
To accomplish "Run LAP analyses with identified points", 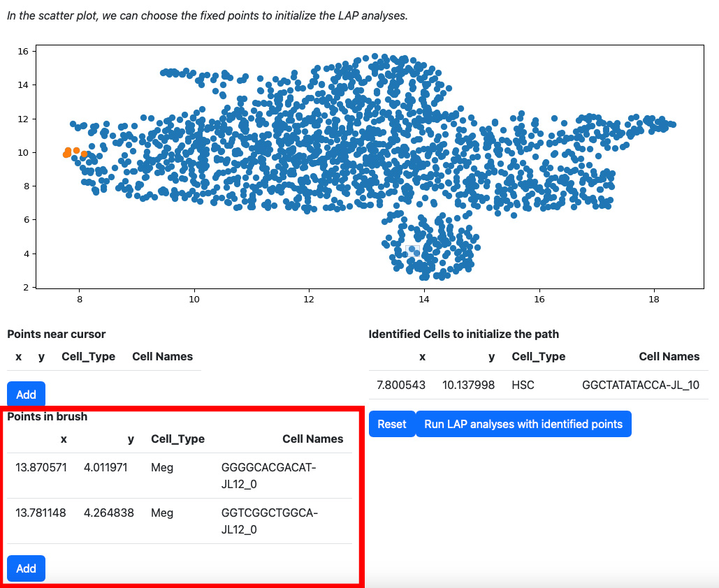I will [523, 424].
